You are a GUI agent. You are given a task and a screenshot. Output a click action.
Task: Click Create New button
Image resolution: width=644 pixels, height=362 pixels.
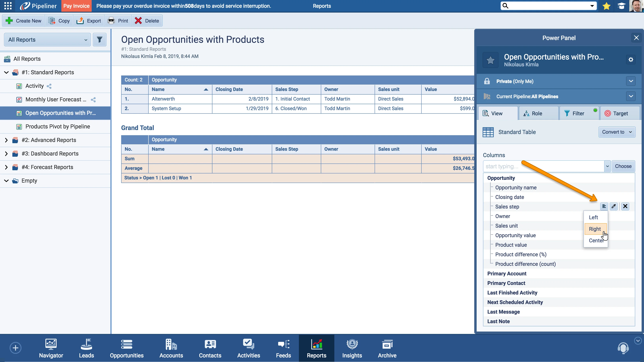(24, 21)
